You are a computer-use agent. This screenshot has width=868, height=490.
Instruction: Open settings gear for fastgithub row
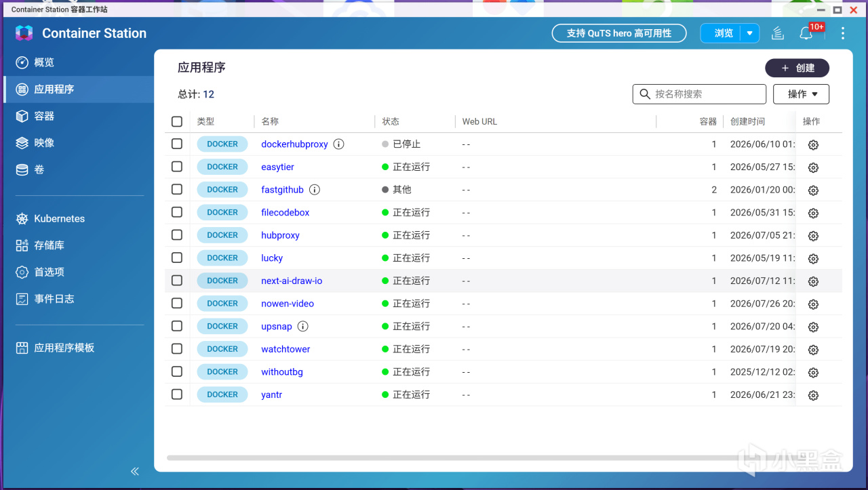click(813, 190)
